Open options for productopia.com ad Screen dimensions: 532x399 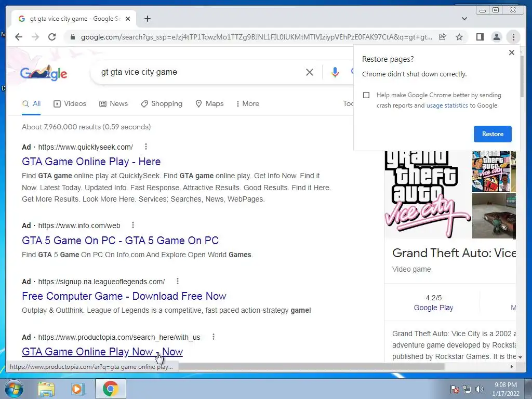coord(214,337)
